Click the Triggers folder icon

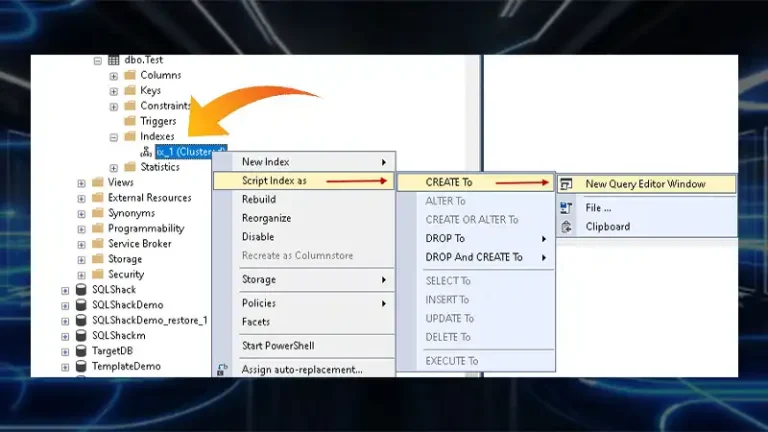pyautogui.click(x=130, y=120)
